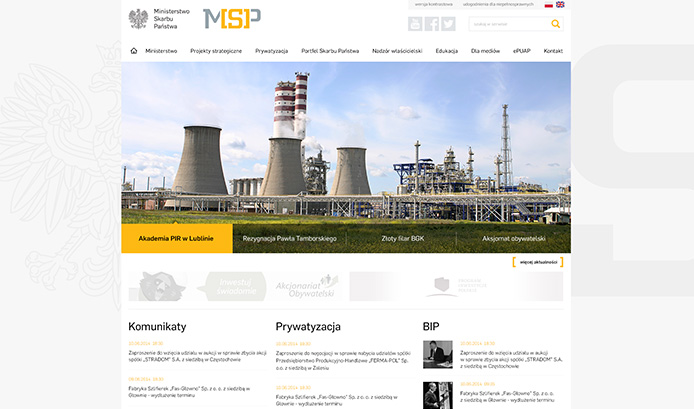Open Prywatyzacja item about FERMA-POL negotiations

pyautogui.click(x=343, y=360)
